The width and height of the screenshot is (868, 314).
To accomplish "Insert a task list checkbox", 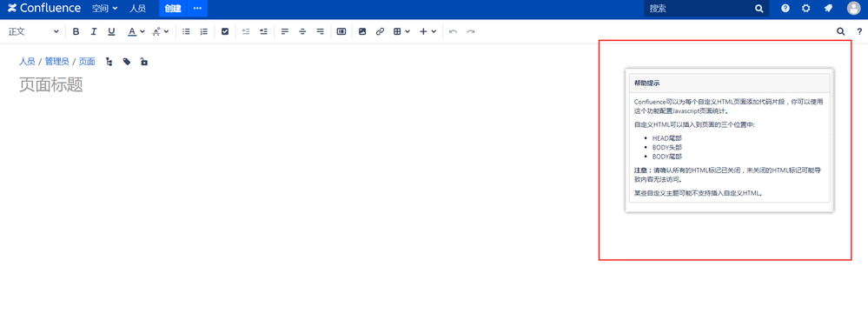I will (x=225, y=31).
